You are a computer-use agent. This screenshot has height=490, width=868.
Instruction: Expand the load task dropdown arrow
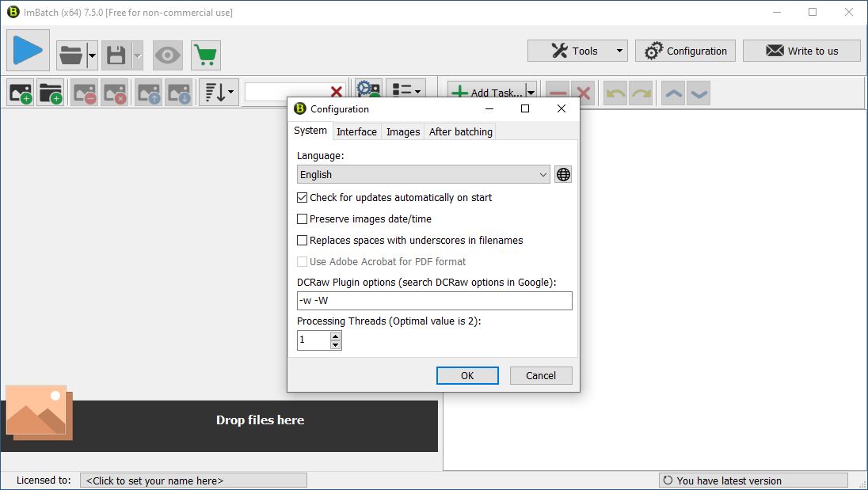point(92,55)
